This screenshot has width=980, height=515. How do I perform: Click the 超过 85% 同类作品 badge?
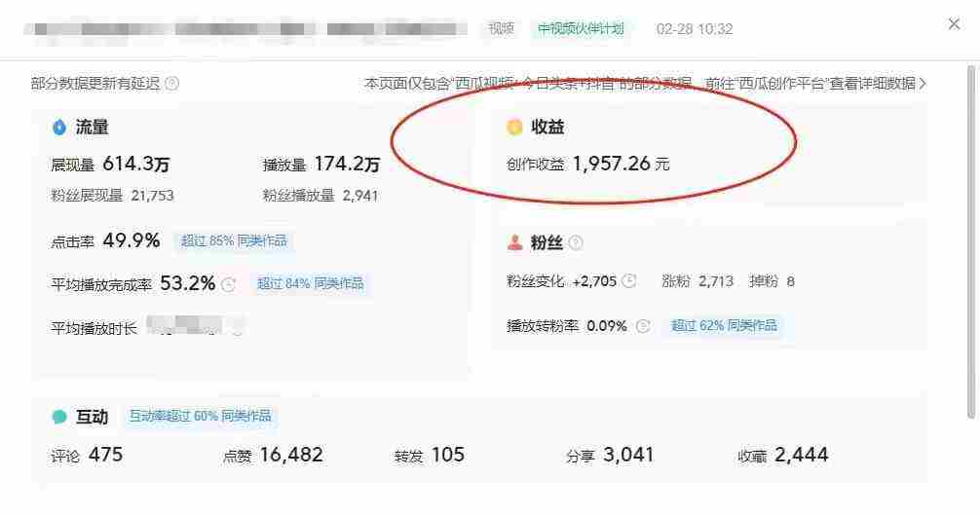coord(234,241)
